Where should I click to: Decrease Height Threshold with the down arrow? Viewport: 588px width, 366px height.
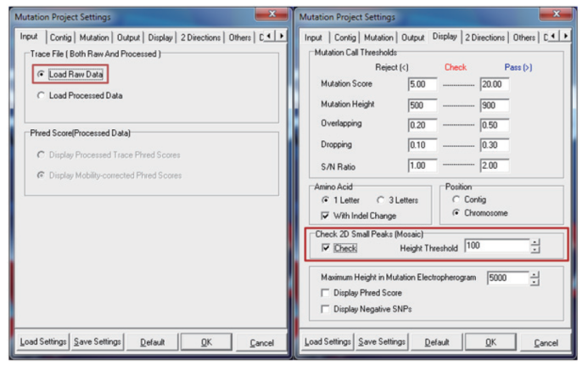[x=535, y=251]
